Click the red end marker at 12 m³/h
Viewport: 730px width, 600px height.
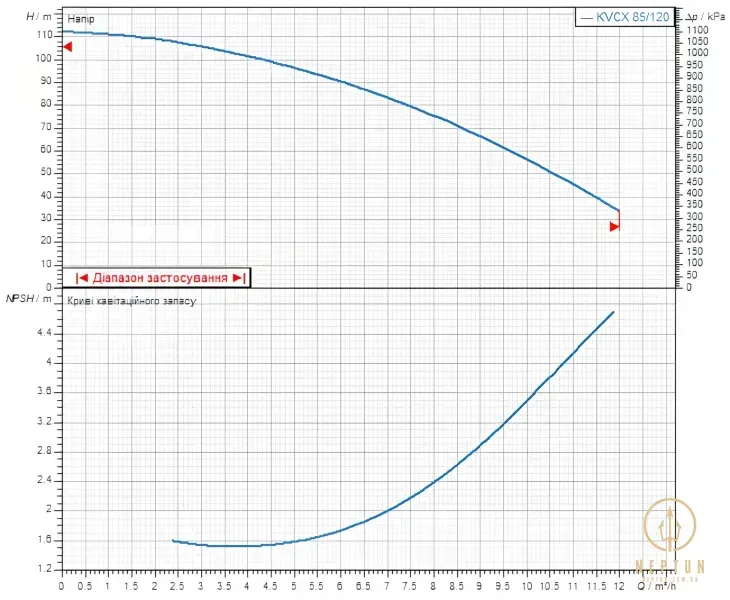[615, 227]
